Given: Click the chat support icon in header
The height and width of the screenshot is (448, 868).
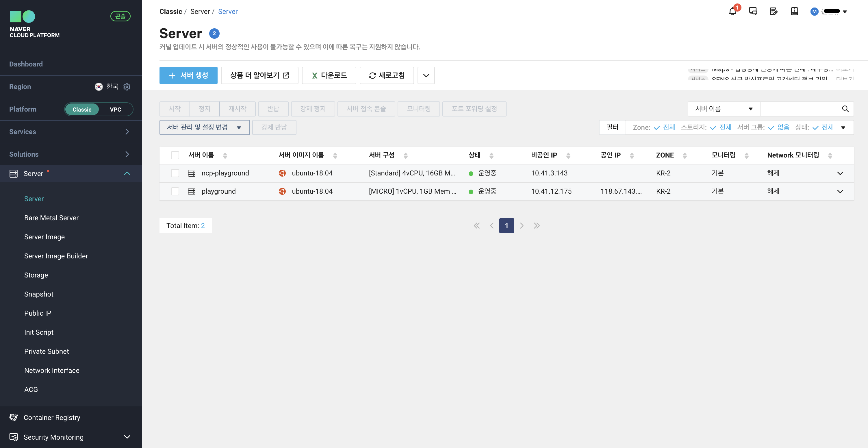Looking at the screenshot, I should pyautogui.click(x=753, y=12).
